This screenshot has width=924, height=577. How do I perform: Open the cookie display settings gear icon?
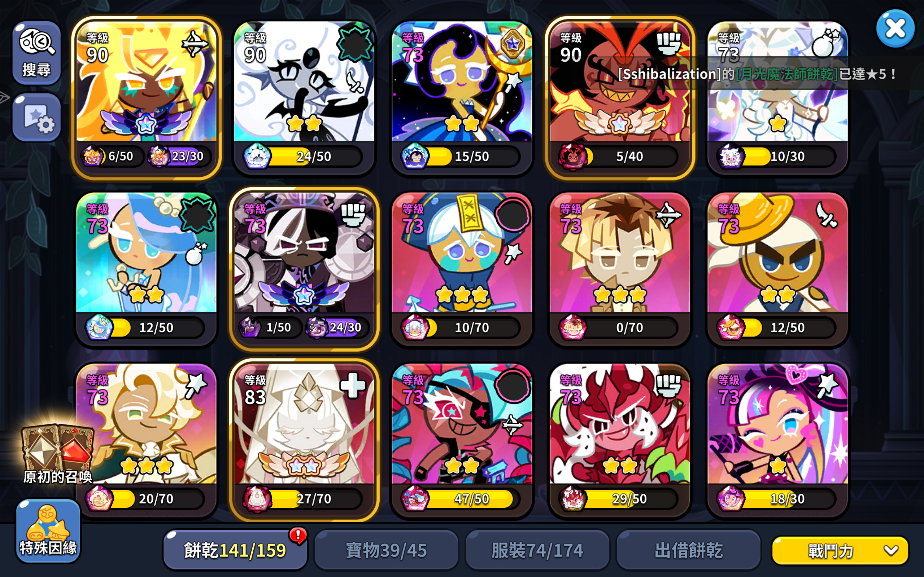(x=37, y=118)
